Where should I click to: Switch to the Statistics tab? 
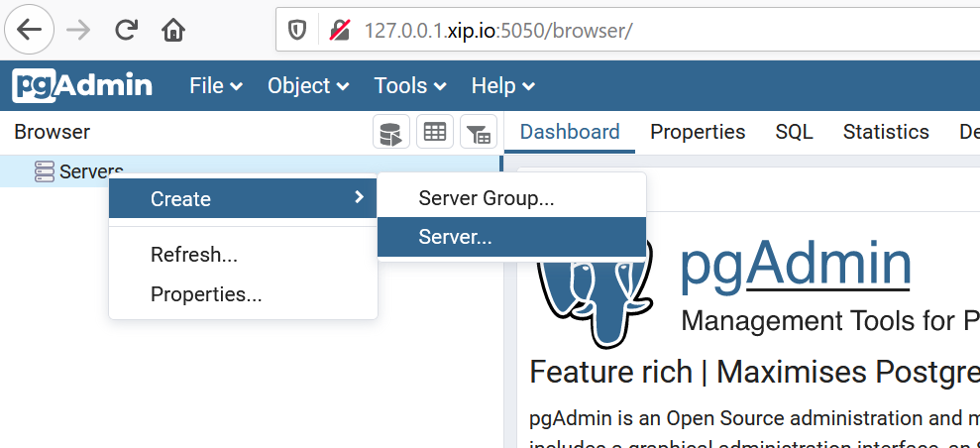[886, 132]
